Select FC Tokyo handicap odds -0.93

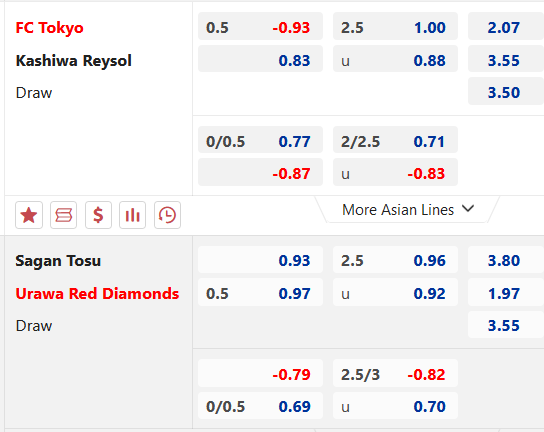[x=260, y=27]
